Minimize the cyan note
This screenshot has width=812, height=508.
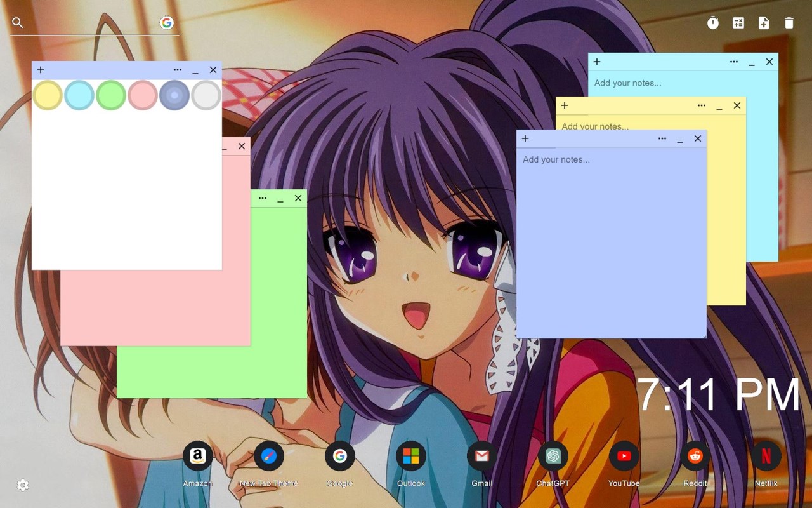click(752, 62)
